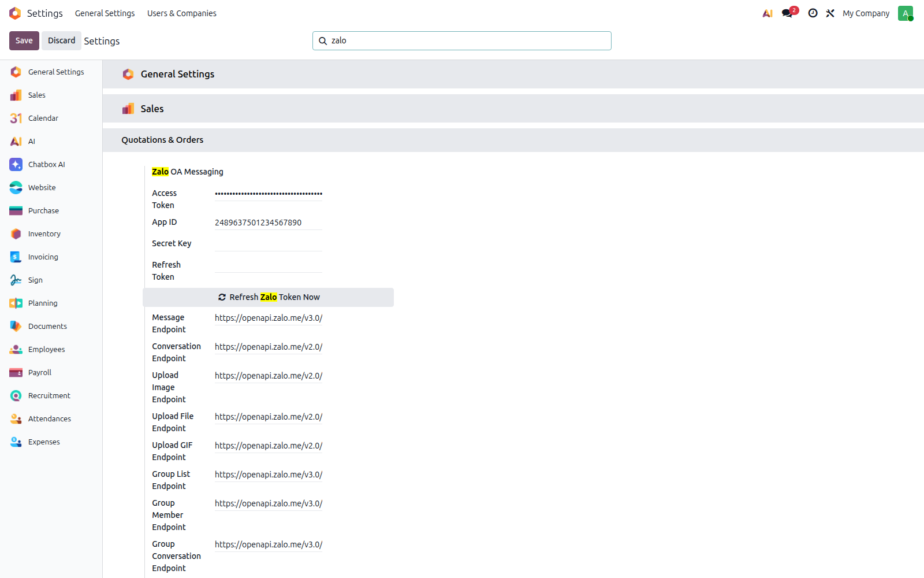The image size is (924, 578).
Task: Click the Message Endpoint URL field
Action: (269, 318)
